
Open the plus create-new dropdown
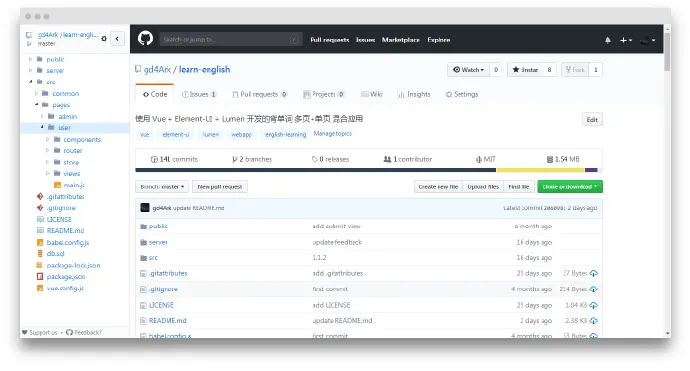(626, 40)
